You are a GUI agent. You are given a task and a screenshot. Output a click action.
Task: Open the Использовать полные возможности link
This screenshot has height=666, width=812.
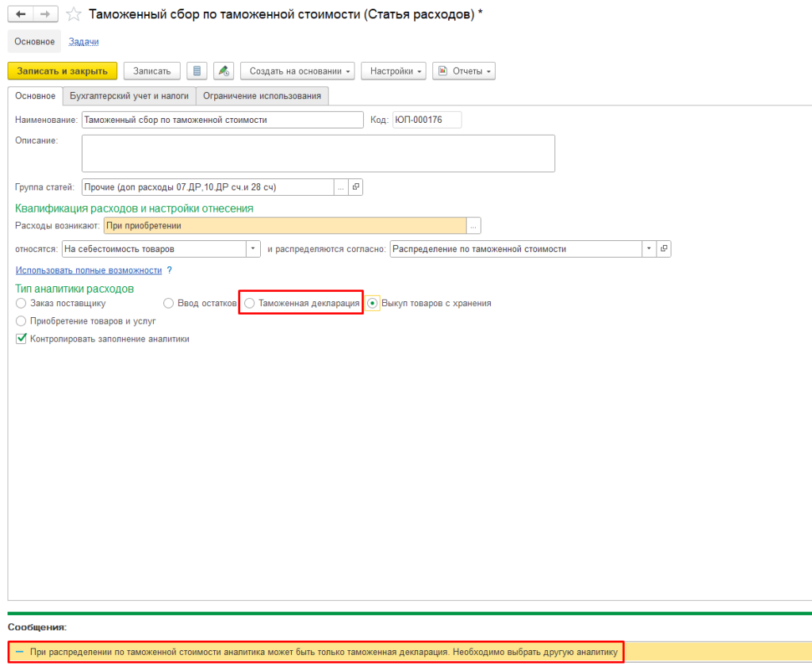pyautogui.click(x=88, y=270)
